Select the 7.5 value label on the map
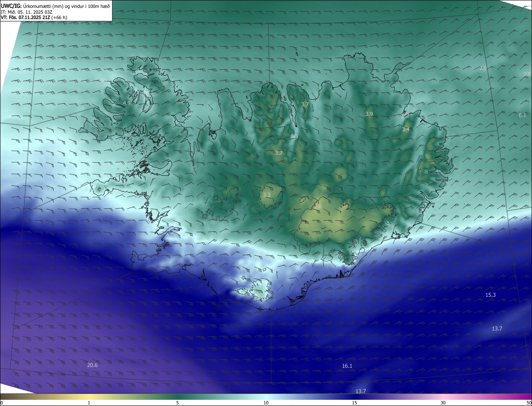 [x=483, y=68]
